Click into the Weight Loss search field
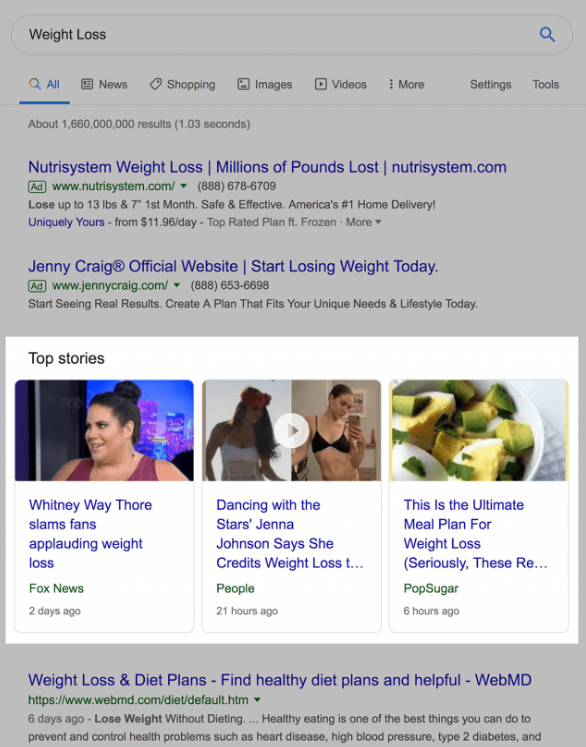This screenshot has width=586, height=747. click(276, 35)
